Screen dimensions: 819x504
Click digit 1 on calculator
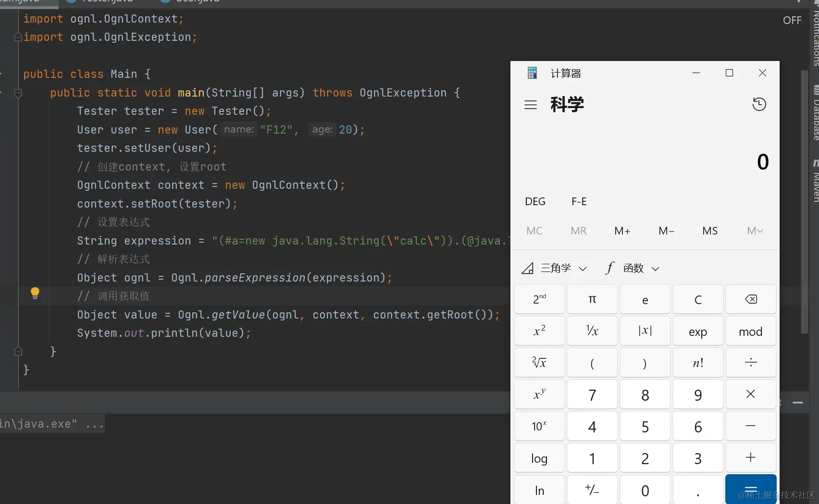pyautogui.click(x=592, y=458)
